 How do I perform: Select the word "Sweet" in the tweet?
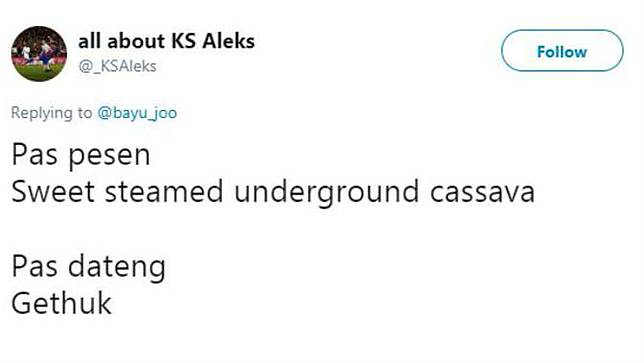point(53,192)
